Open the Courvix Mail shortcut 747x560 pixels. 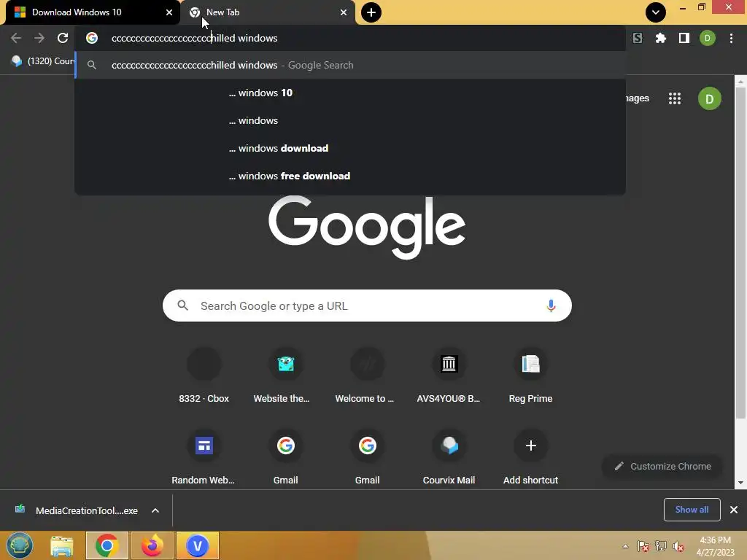(449, 458)
